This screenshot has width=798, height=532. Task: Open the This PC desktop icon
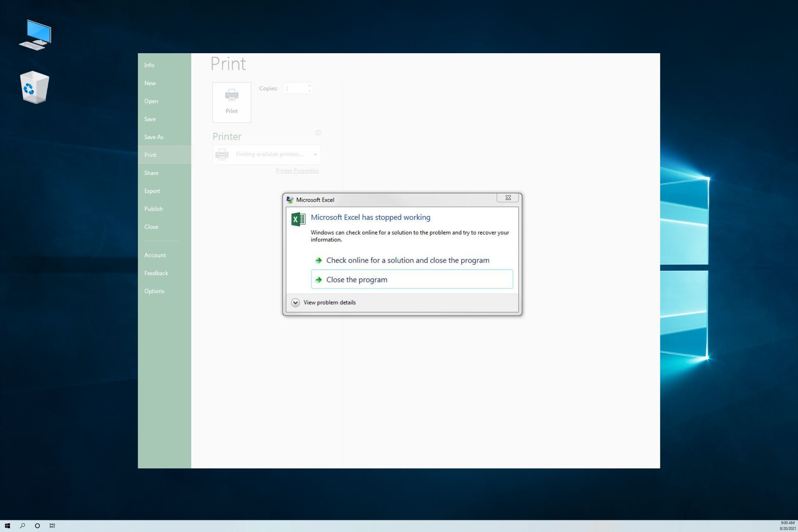coord(35,35)
